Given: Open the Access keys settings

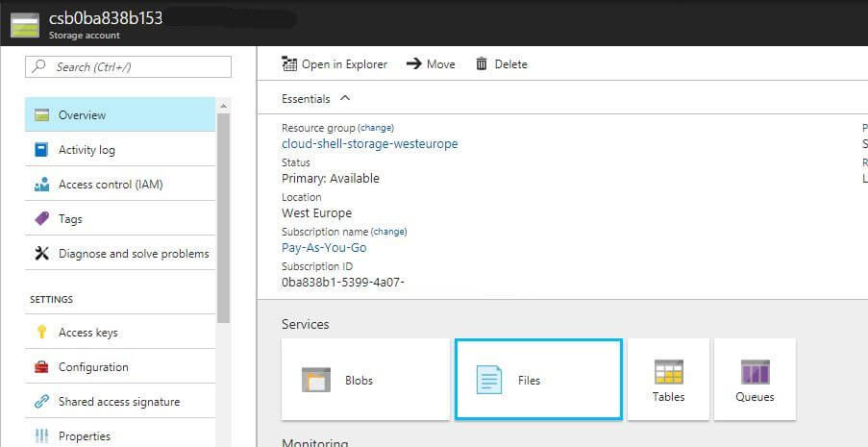Looking at the screenshot, I should coord(120,333).
